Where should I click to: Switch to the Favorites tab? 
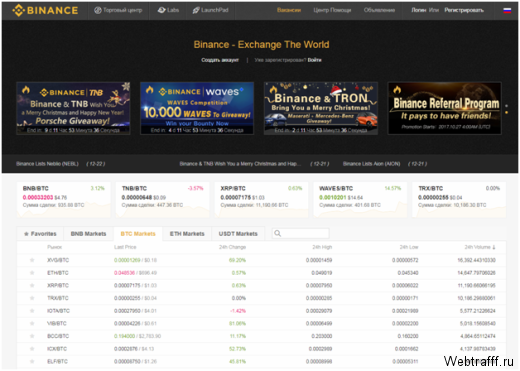40,234
